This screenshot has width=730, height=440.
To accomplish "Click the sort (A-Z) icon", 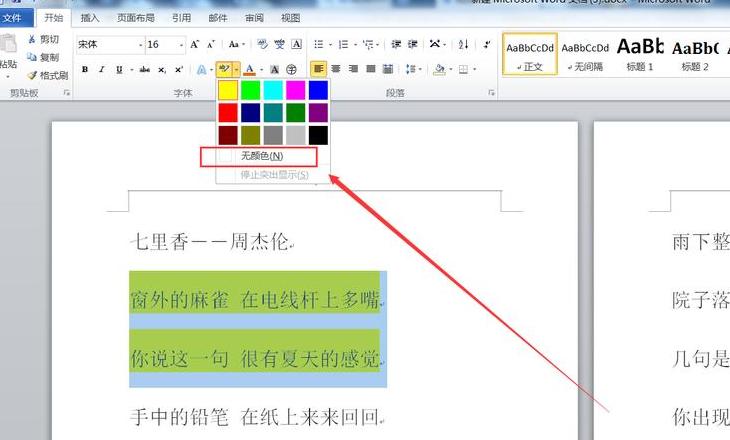I will click(x=463, y=44).
